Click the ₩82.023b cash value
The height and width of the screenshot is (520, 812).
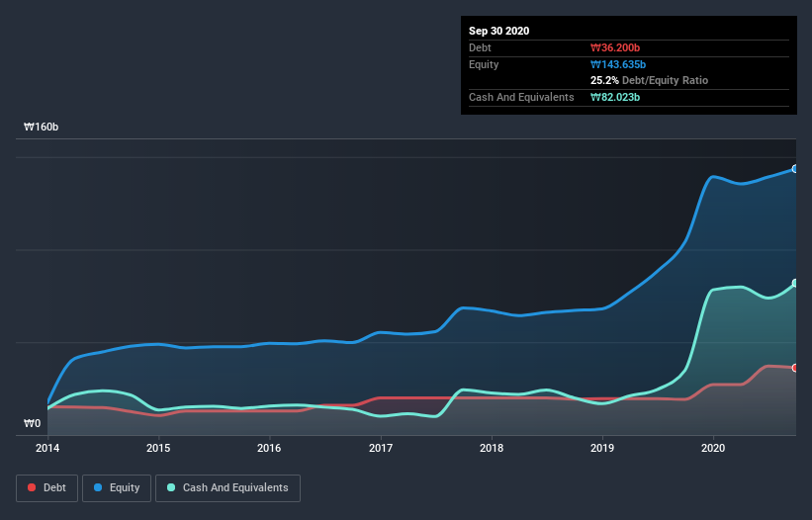615,97
